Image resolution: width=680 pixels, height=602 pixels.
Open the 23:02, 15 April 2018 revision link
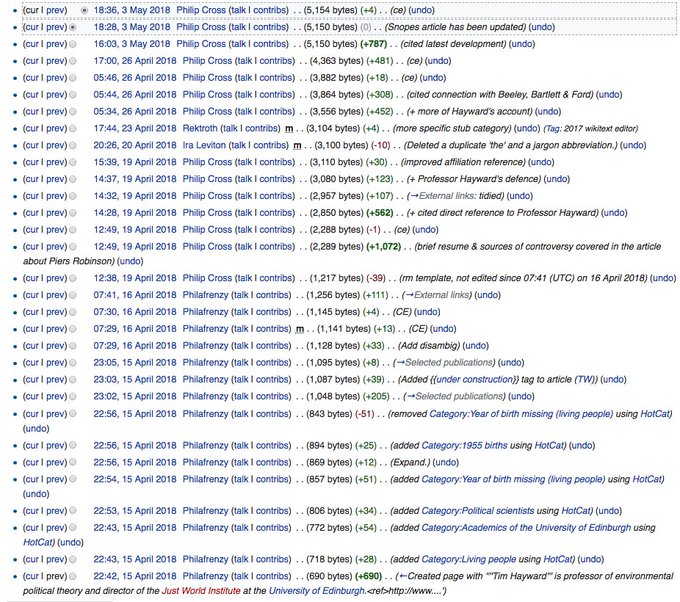135,396
